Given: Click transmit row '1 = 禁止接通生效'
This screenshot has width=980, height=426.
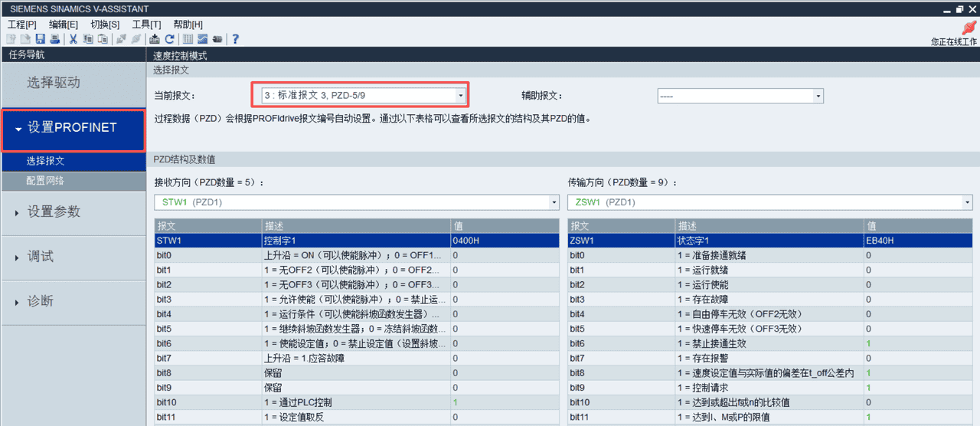Looking at the screenshot, I should pyautogui.click(x=770, y=343).
